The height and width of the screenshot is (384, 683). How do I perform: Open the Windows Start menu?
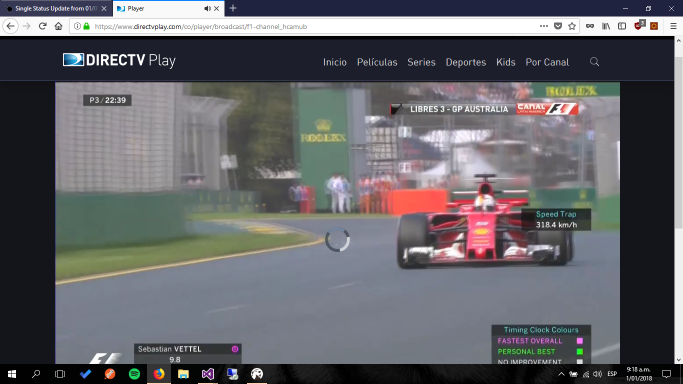pyautogui.click(x=12, y=374)
